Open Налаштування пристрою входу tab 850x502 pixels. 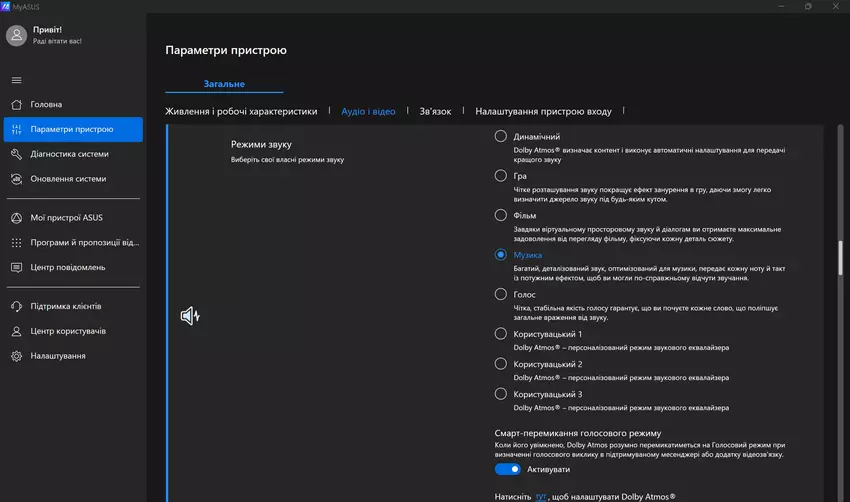(543, 112)
